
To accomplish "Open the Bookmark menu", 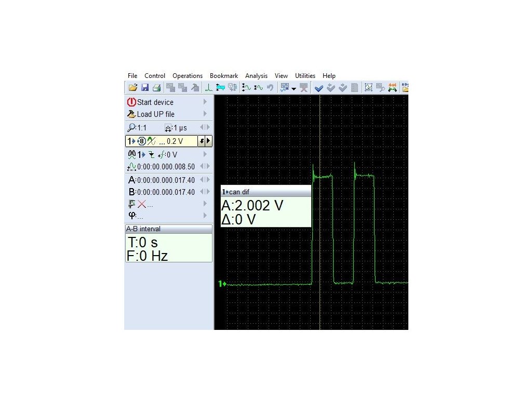I will (x=223, y=76).
